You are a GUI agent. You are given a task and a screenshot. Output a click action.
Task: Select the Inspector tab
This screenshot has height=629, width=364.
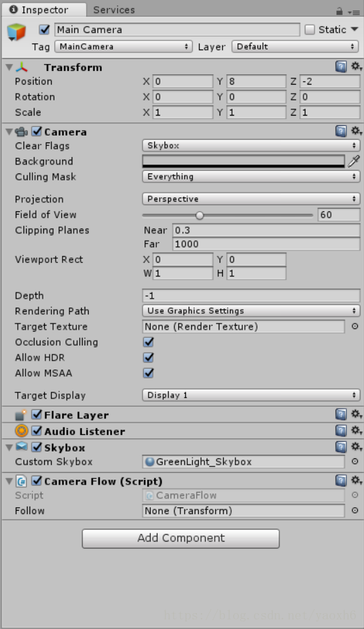(44, 10)
